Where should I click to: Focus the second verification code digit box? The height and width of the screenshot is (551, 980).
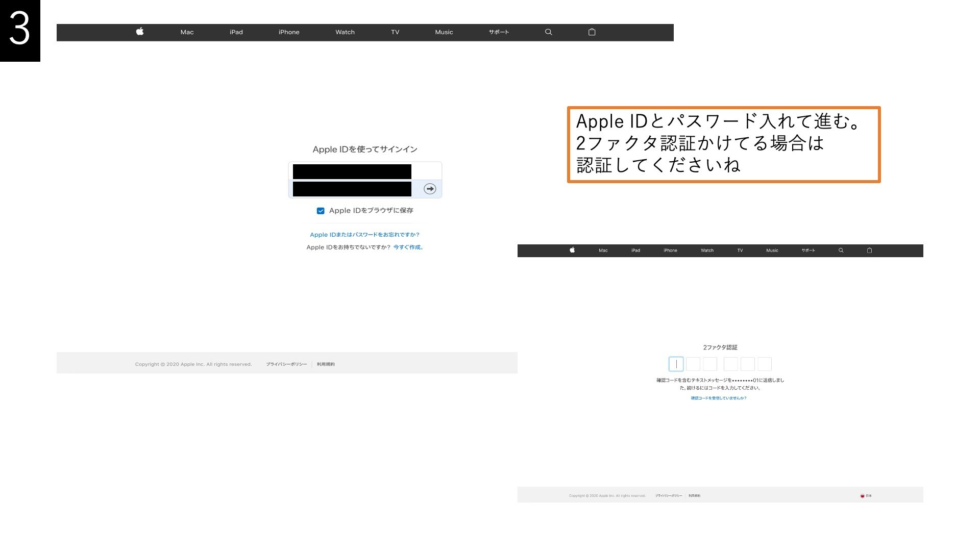coord(693,364)
